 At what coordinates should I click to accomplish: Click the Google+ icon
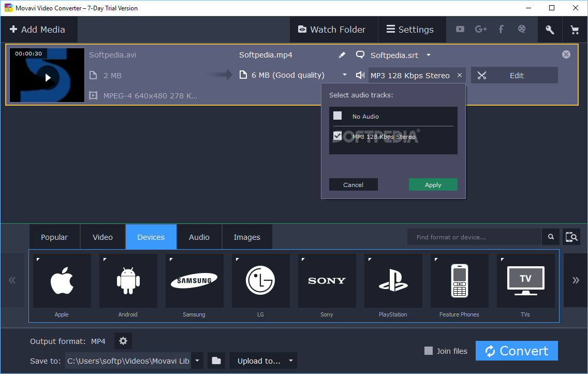pyautogui.click(x=480, y=29)
